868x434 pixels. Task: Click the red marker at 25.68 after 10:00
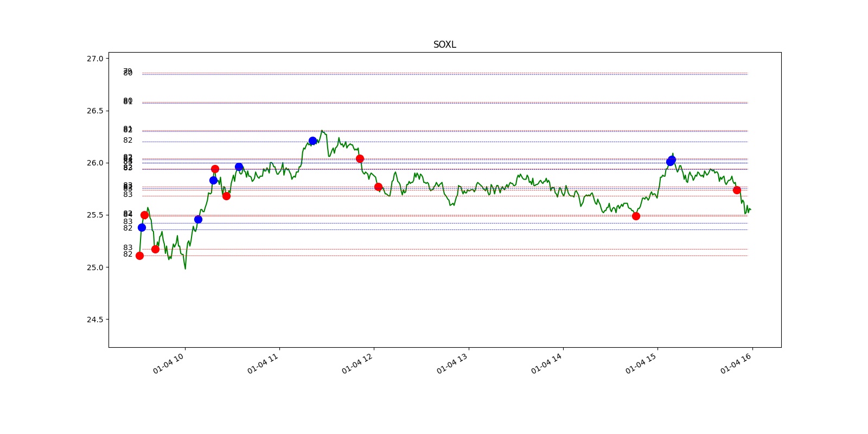226,196
